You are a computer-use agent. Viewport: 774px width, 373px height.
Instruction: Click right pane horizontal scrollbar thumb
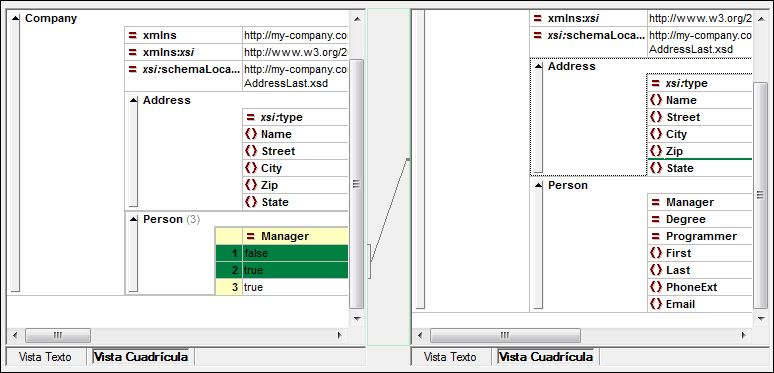504,336
